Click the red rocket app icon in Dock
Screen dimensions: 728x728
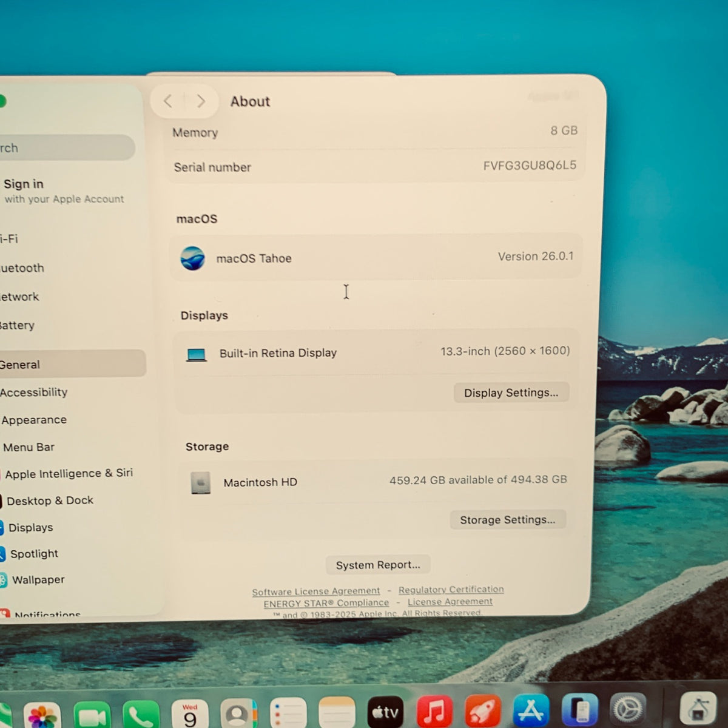click(x=482, y=710)
